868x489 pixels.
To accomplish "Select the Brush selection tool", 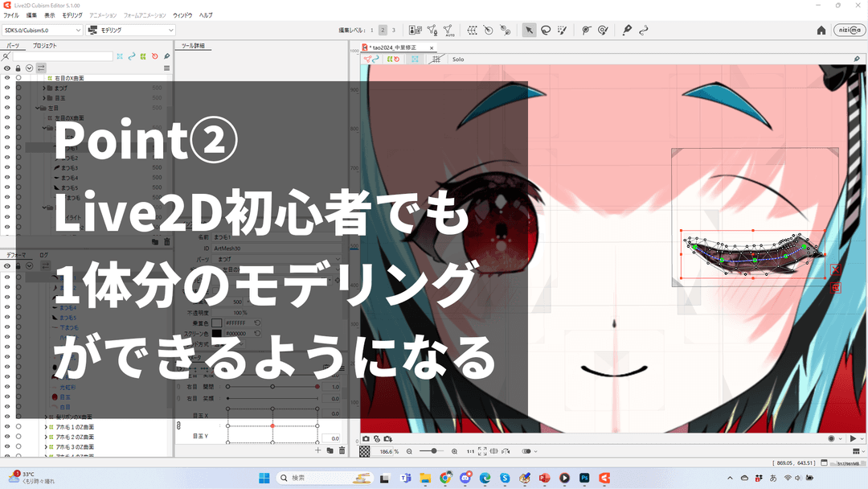I will 562,31.
